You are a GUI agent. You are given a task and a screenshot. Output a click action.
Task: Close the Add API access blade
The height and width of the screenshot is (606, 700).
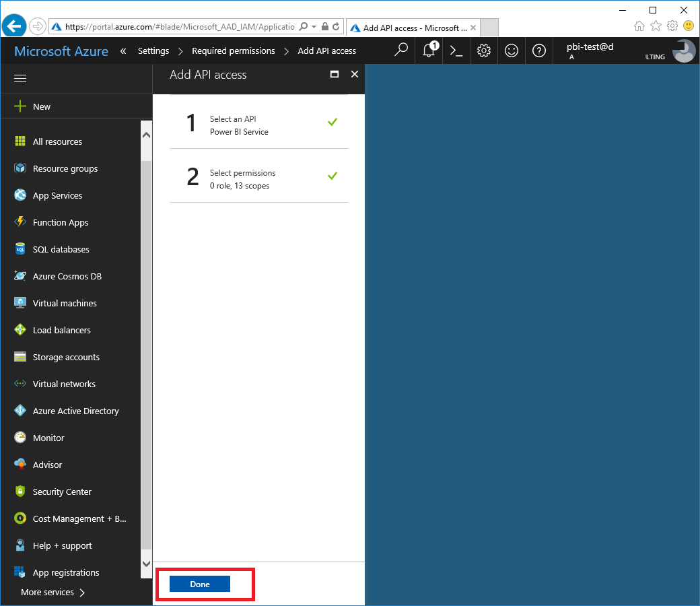coord(355,75)
